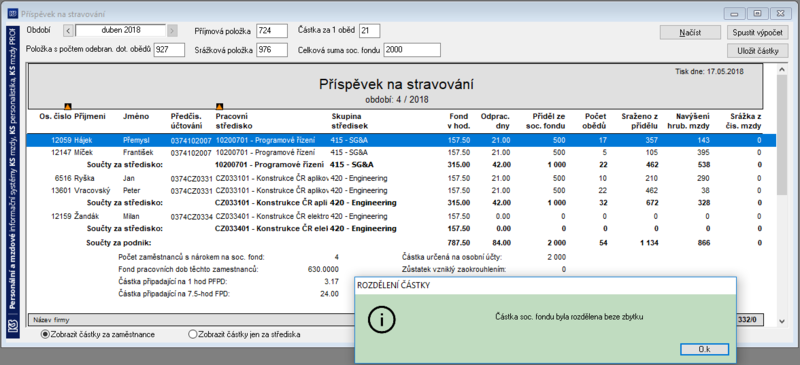Screen dimensions: 800x365
Task: Select Zobrazit částky jen za střediska radio
Action: pyautogui.click(x=192, y=335)
